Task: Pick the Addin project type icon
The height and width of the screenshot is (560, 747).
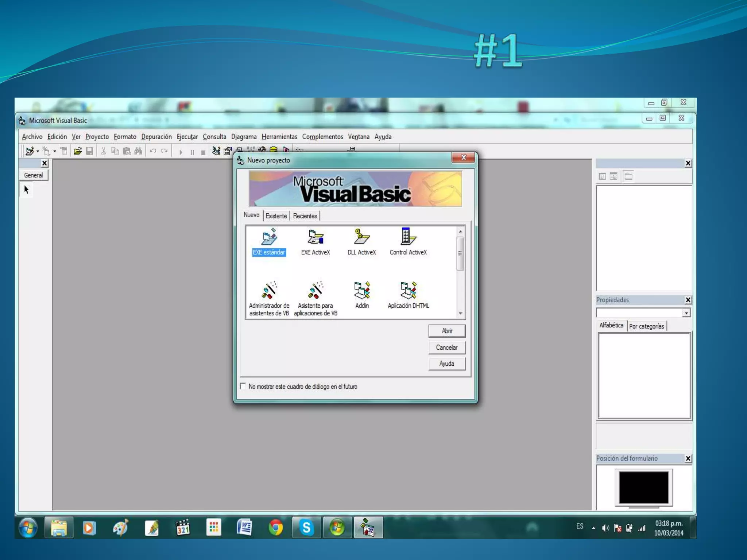Action: pos(362,291)
